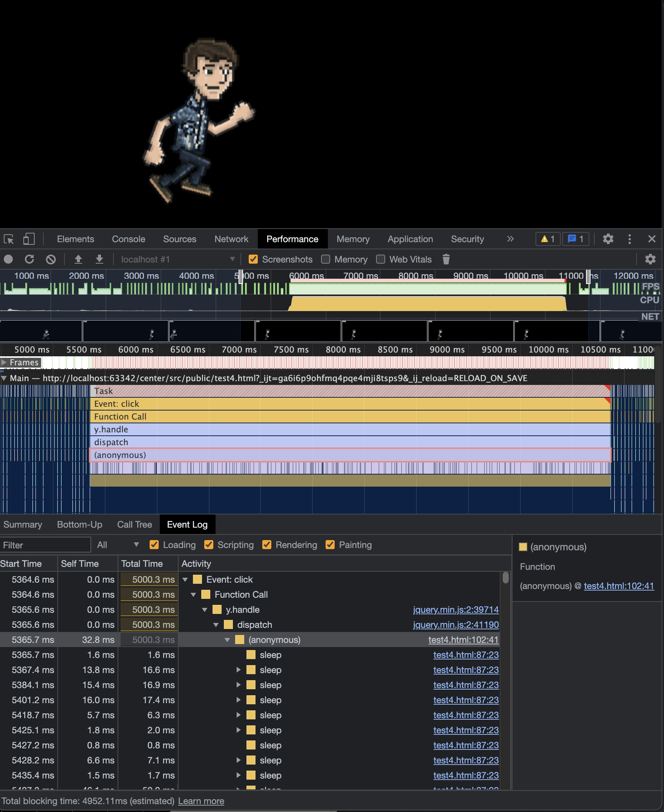The image size is (664, 812).
Task: Open the Application tab
Action: point(410,239)
